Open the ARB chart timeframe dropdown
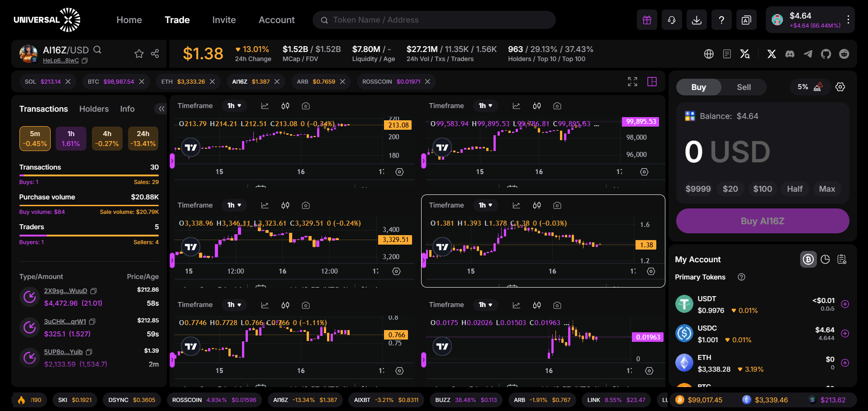Image resolution: width=868 pixels, height=411 pixels. [234, 305]
